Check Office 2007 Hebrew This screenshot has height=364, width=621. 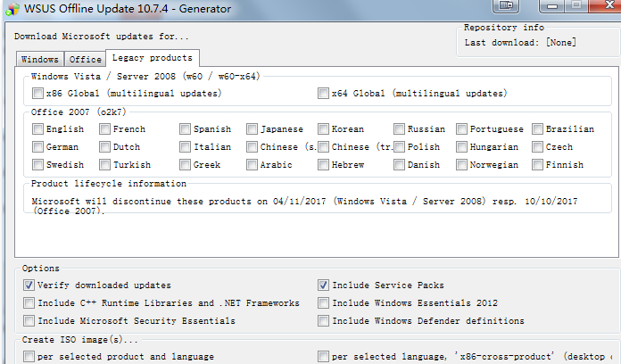click(x=323, y=165)
